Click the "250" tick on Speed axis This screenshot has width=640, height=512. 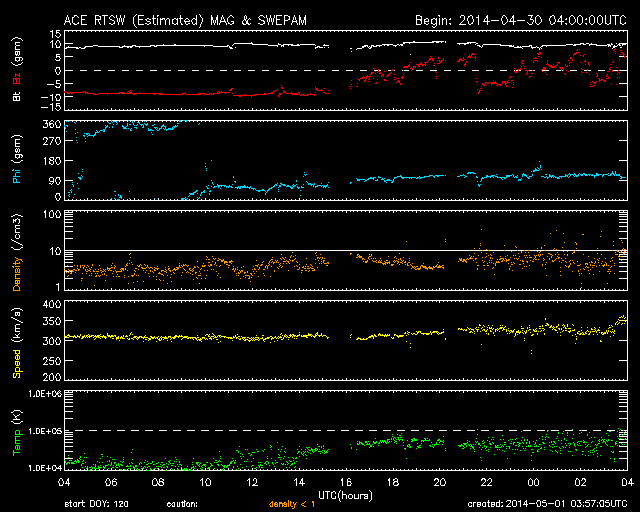52,361
